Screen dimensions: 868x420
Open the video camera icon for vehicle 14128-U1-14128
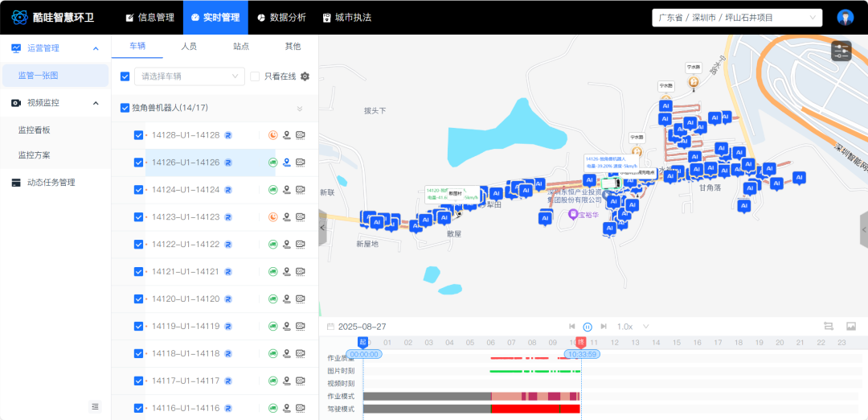tap(301, 135)
